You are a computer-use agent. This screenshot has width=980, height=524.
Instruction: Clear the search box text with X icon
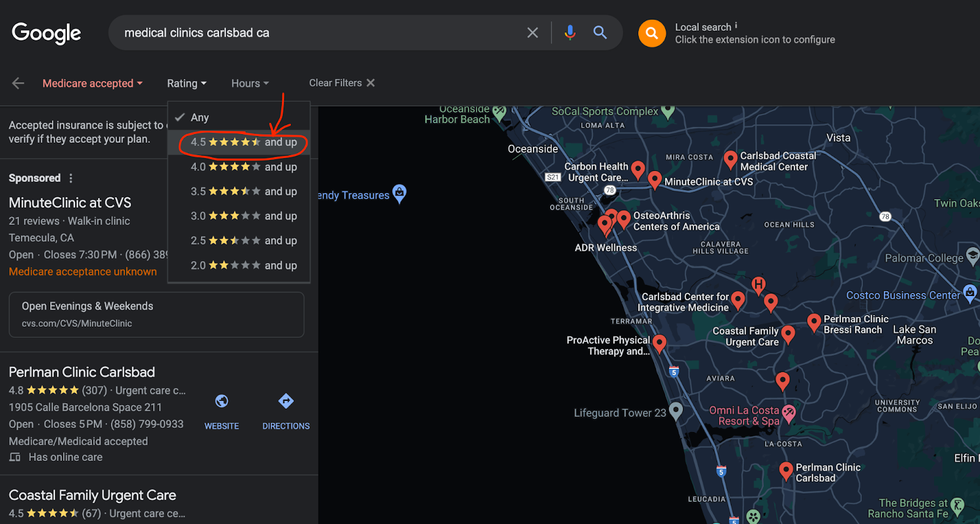(x=533, y=32)
